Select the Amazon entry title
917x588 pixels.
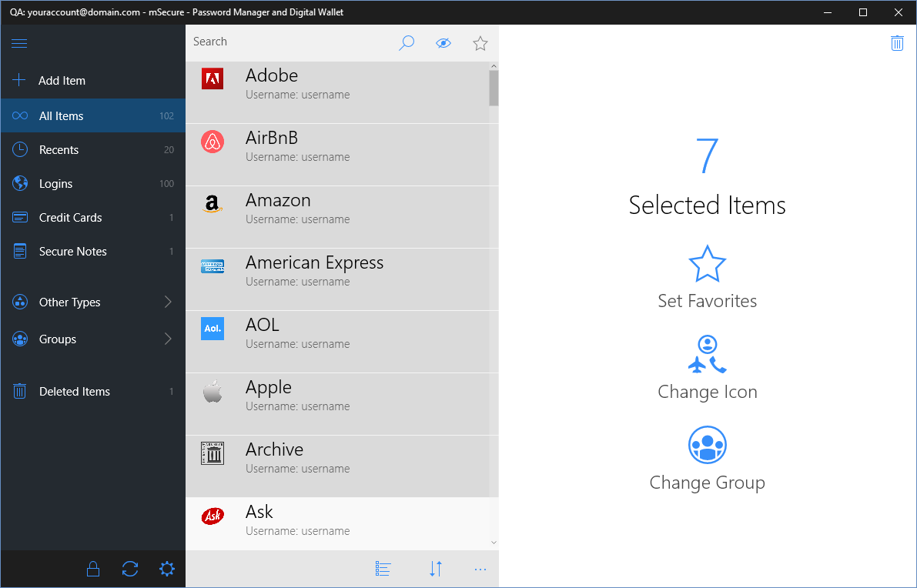click(278, 200)
